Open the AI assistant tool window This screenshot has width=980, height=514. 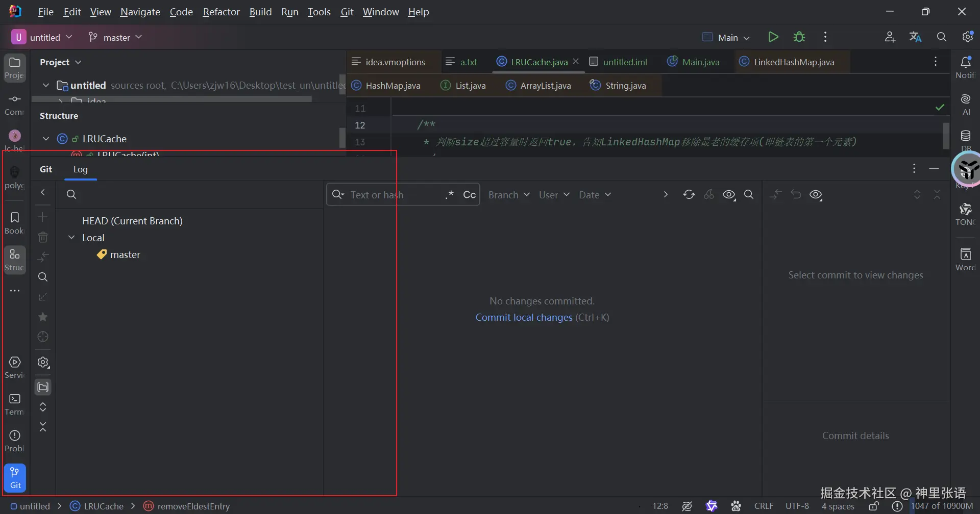[x=965, y=105]
